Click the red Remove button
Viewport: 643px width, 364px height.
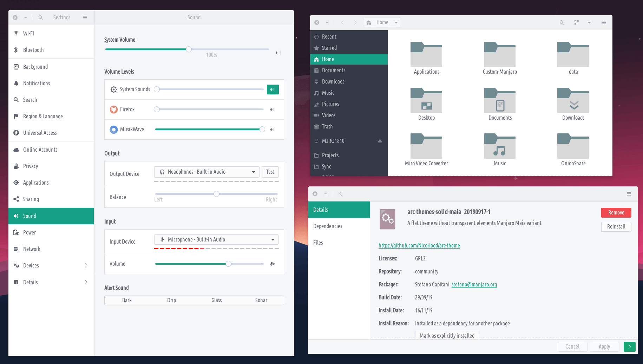pos(616,213)
